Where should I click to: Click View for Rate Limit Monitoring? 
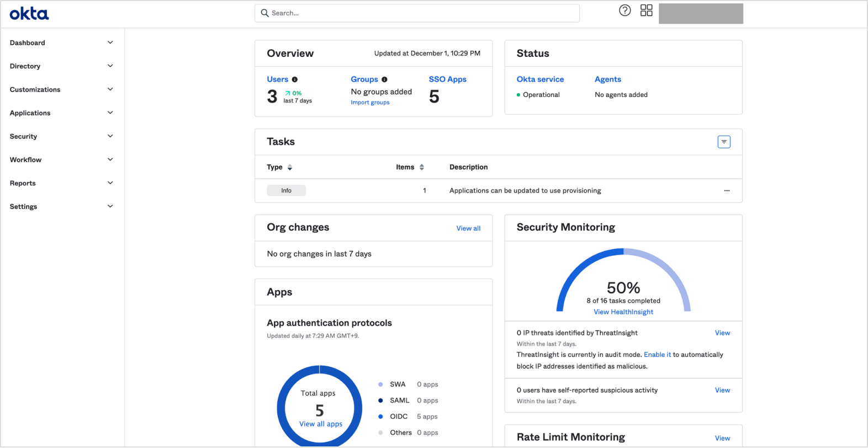pyautogui.click(x=722, y=438)
